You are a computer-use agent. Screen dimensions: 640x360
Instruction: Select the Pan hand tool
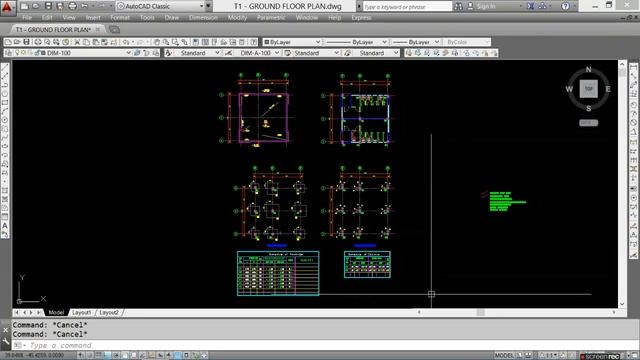coord(157,42)
